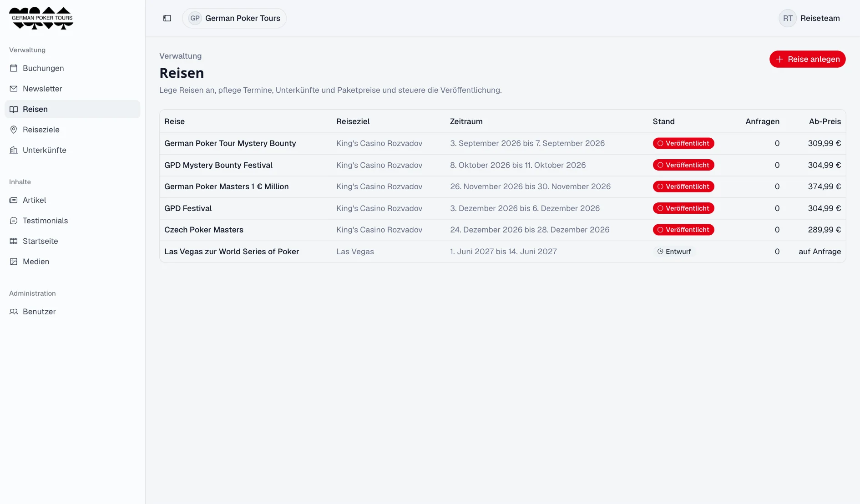This screenshot has height=504, width=860.
Task: Click the Ab-Preis column header
Action: pos(825,121)
